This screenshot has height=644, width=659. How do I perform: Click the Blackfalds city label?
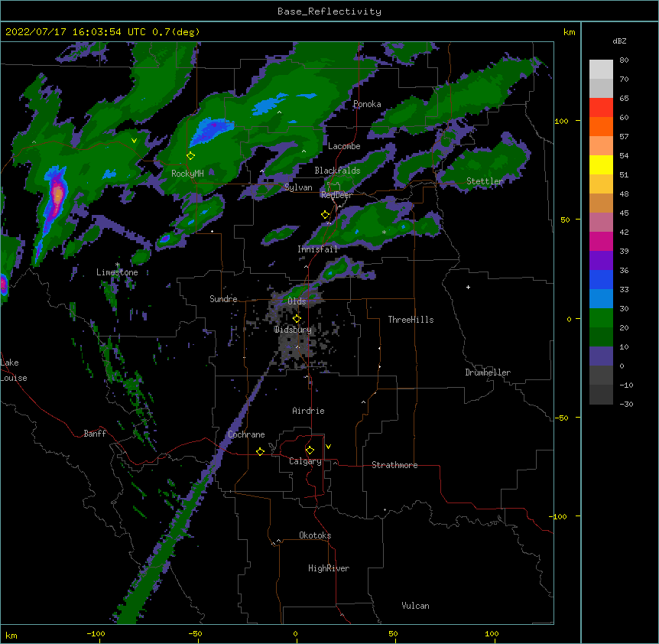pos(337,171)
